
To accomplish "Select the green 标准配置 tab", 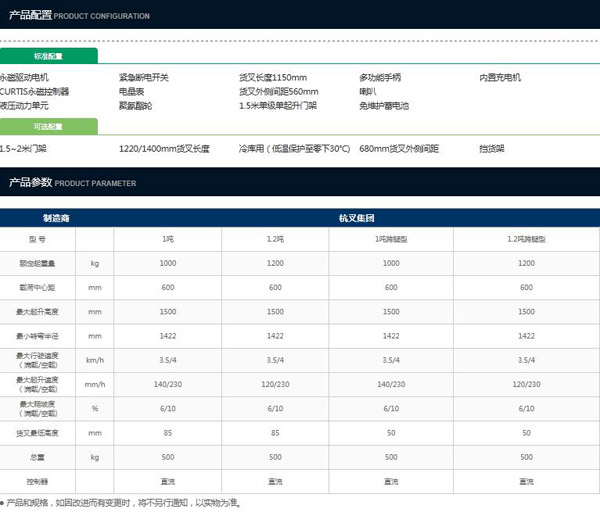I will pos(48,57).
